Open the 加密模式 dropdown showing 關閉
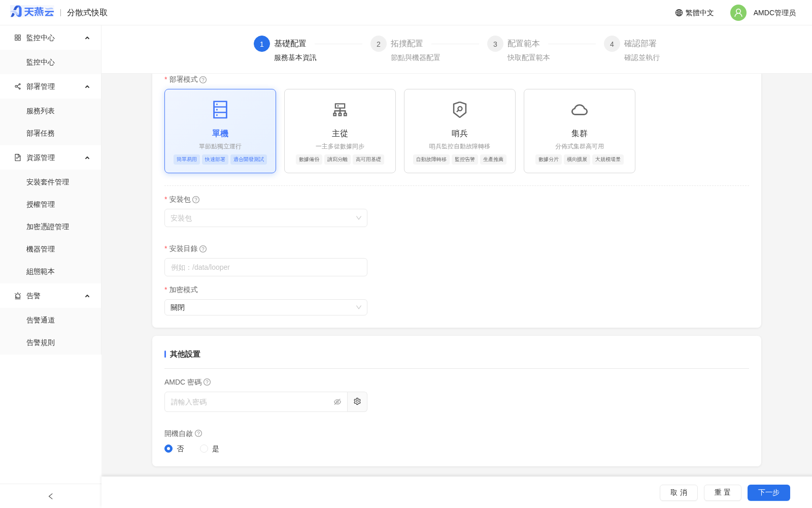 coord(266,307)
